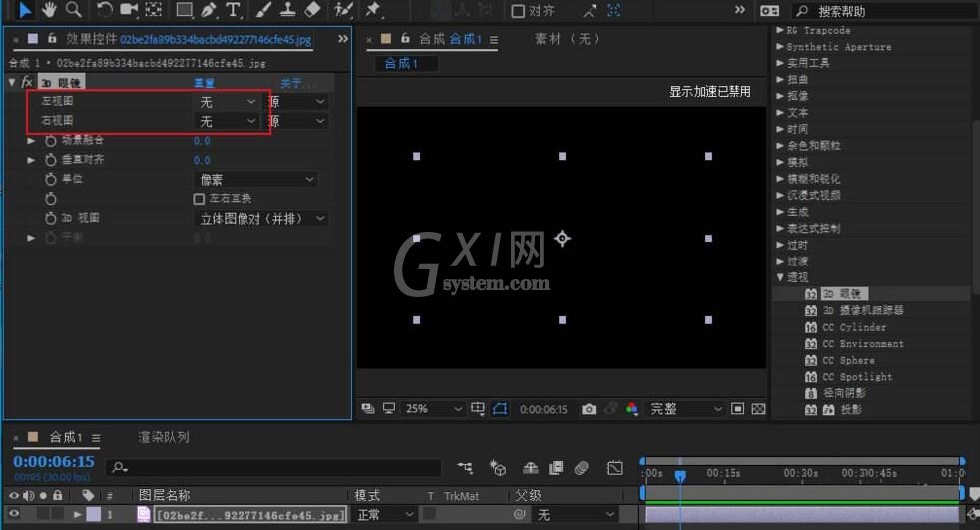Select the Roto Brush tool
The height and width of the screenshot is (530, 980).
point(343,9)
